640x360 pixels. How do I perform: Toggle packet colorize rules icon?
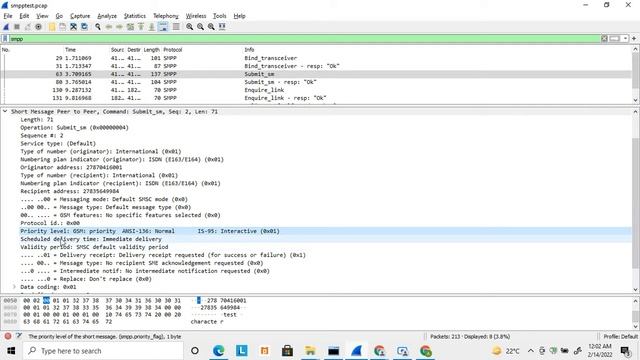176,27
